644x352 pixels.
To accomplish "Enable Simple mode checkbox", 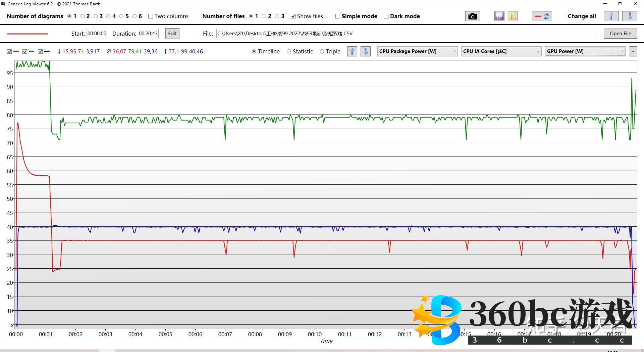I will tap(338, 16).
